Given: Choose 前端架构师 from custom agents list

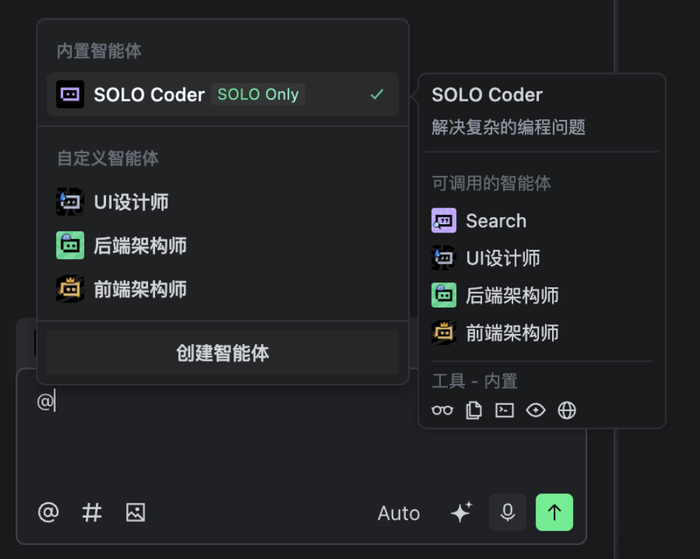Looking at the screenshot, I should [140, 290].
